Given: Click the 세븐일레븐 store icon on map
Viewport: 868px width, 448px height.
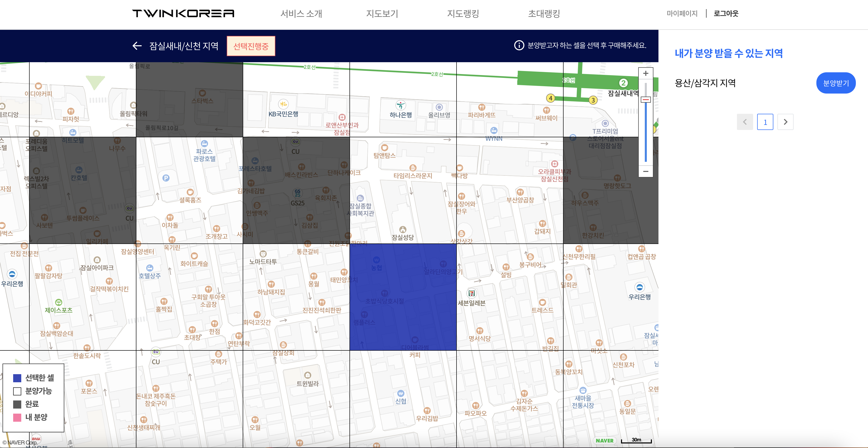Looking at the screenshot, I should 472,293.
